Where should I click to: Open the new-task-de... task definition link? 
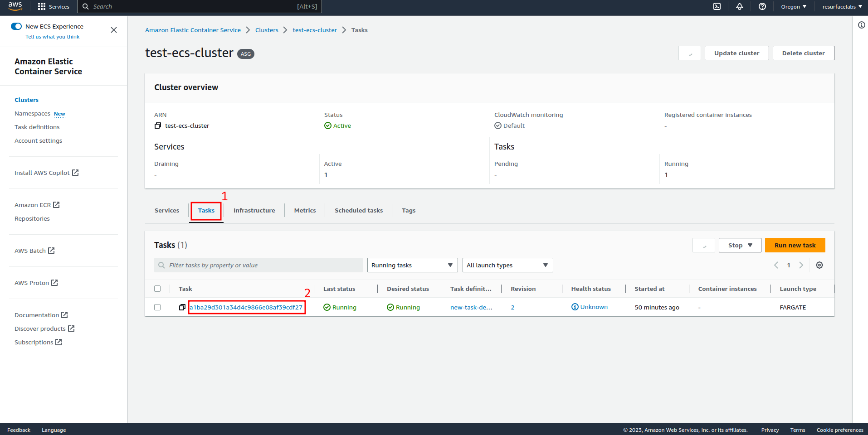[x=471, y=307]
